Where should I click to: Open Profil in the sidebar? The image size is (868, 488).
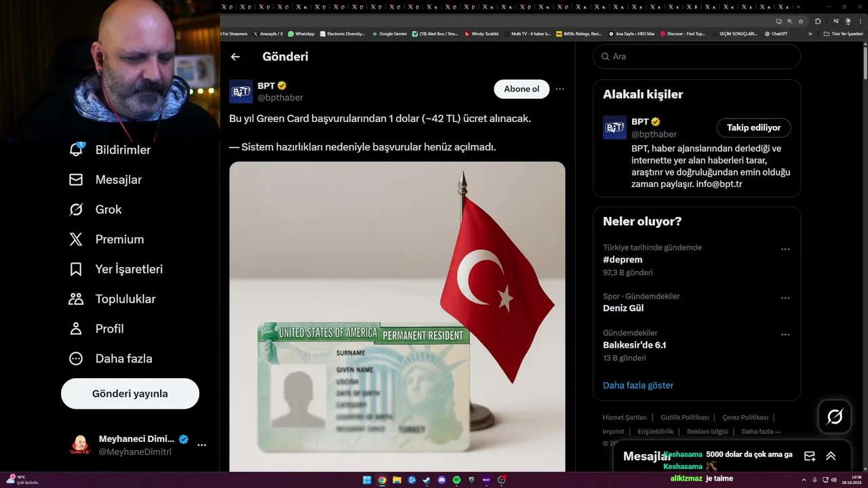96,329
